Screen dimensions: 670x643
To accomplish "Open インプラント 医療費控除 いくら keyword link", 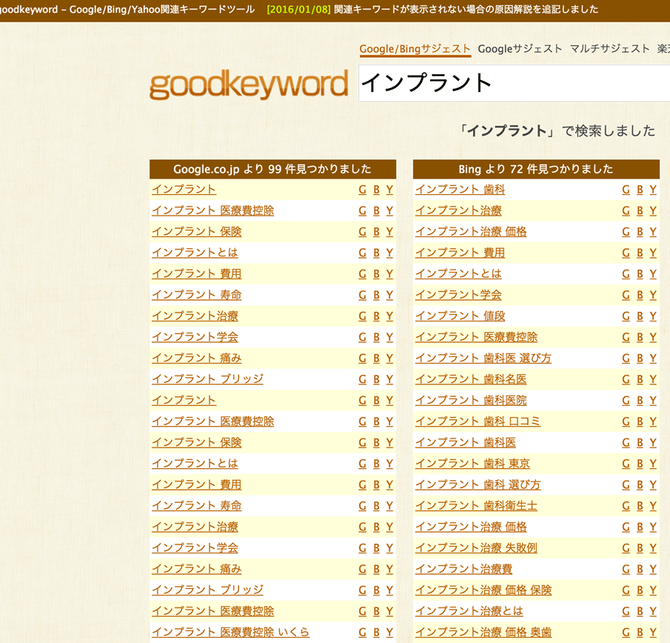I will click(x=230, y=632).
